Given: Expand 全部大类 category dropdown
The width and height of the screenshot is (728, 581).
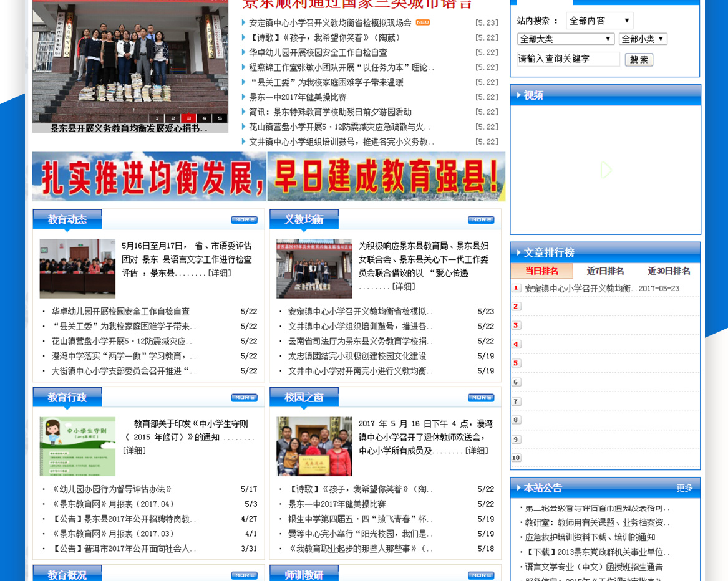Looking at the screenshot, I should tap(566, 39).
